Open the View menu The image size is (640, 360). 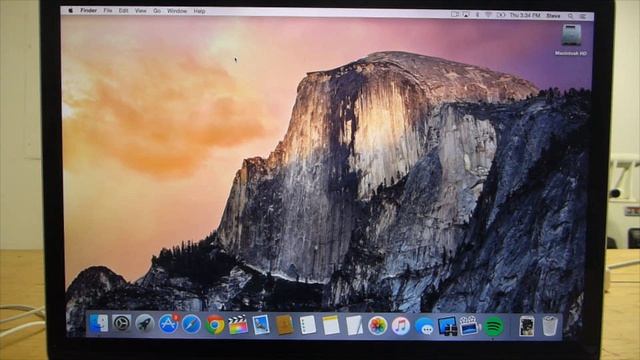click(140, 11)
